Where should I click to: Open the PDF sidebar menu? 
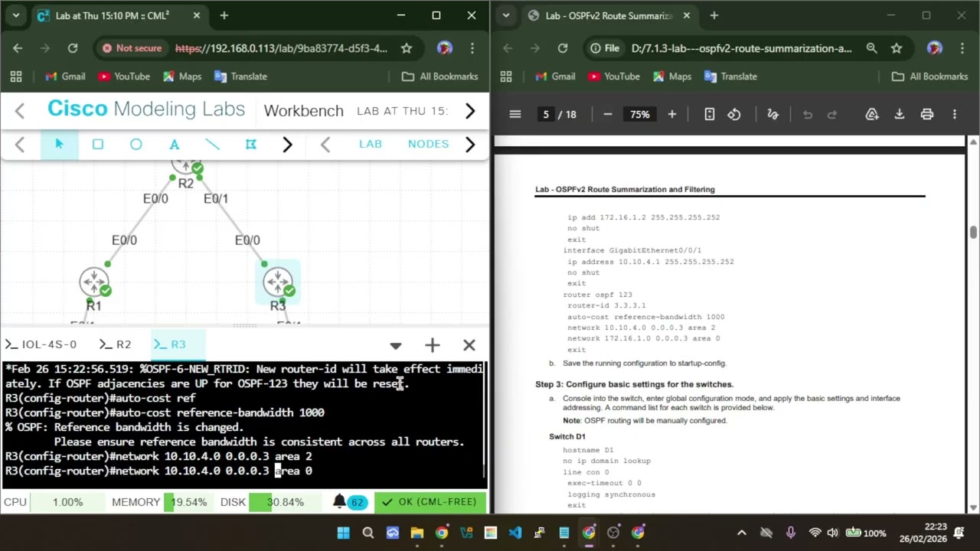(515, 115)
